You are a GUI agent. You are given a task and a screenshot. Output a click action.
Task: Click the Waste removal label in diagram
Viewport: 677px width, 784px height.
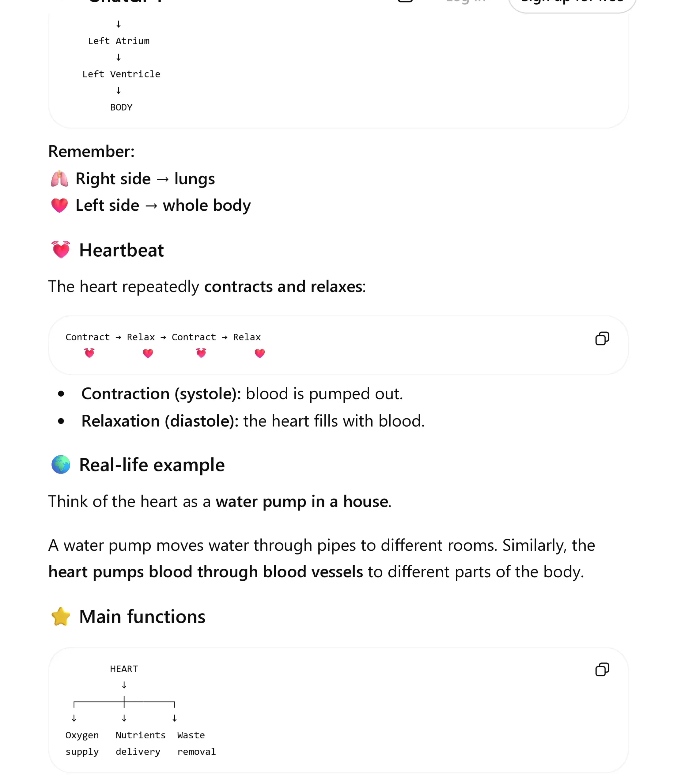pos(196,744)
